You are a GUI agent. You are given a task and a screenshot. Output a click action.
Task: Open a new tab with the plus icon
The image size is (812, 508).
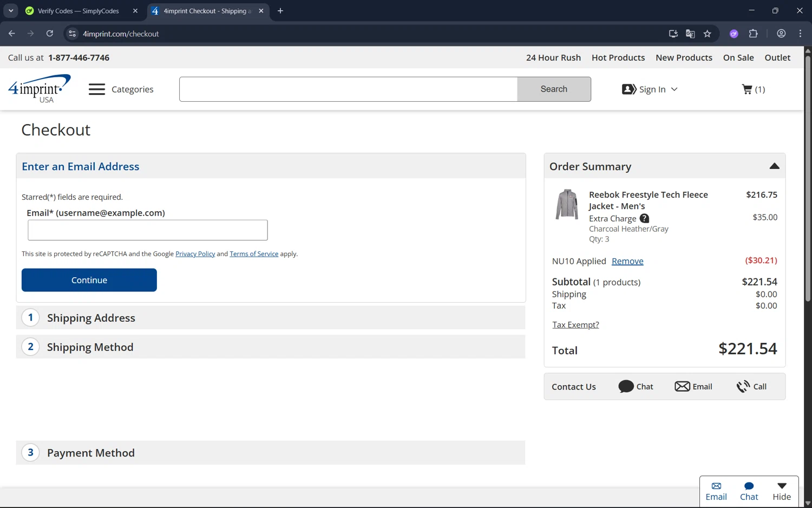tap(280, 11)
